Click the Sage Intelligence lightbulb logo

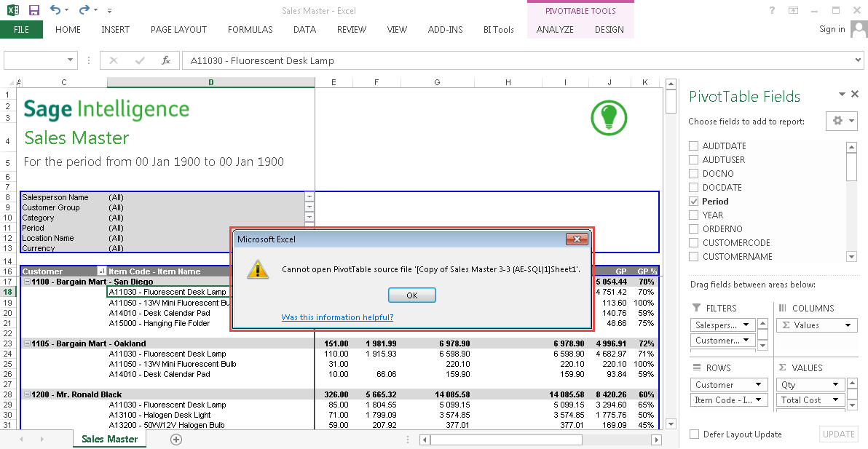tap(608, 117)
